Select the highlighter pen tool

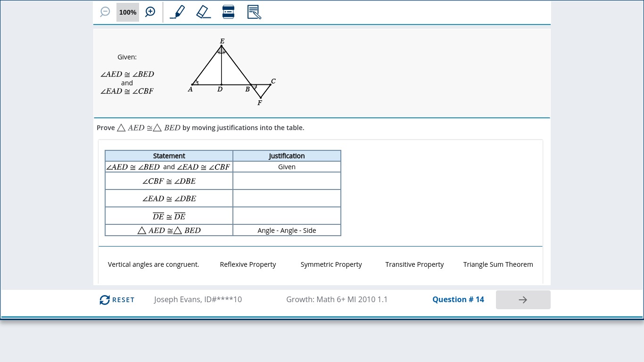tap(177, 12)
